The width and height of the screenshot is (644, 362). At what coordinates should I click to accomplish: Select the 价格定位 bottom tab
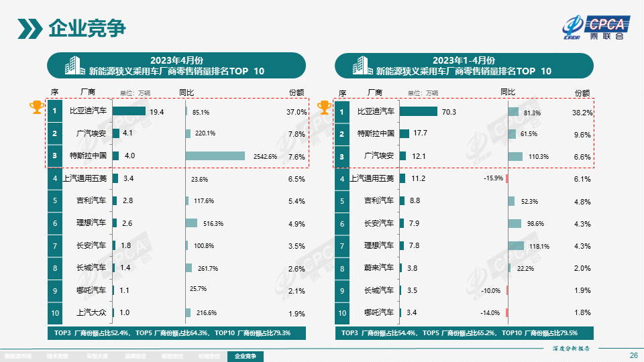(x=209, y=356)
